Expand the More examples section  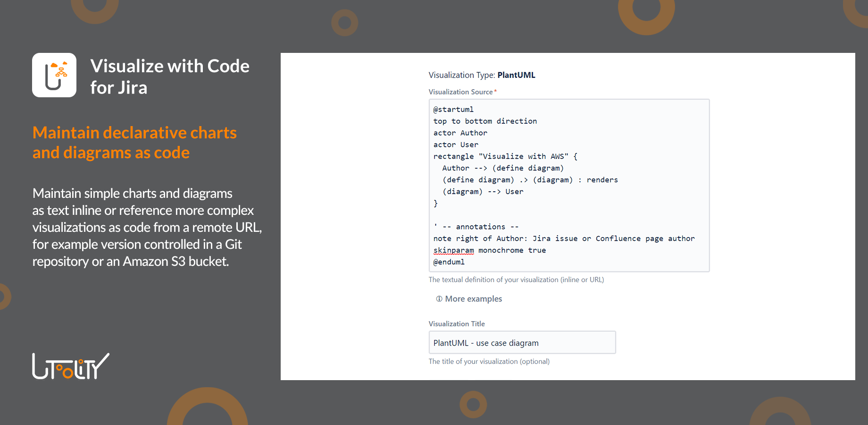[x=473, y=299]
